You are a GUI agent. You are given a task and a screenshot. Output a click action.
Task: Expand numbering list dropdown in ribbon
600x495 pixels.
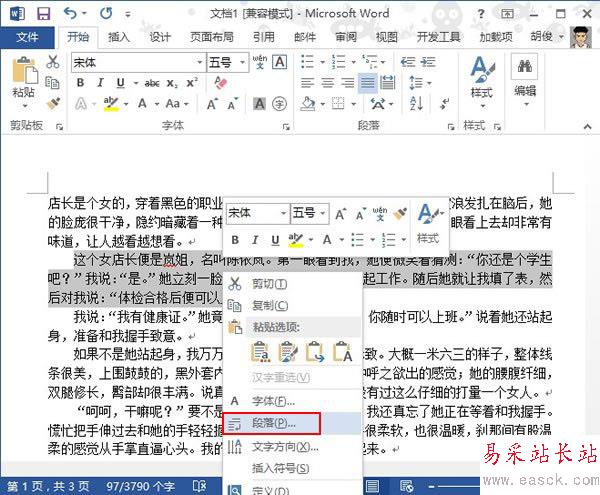354,62
